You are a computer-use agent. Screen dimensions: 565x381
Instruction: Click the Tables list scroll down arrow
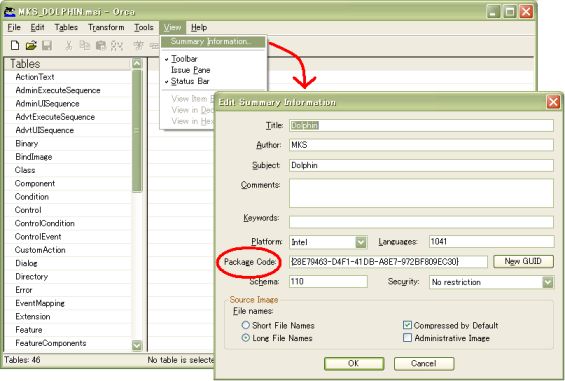click(x=137, y=345)
